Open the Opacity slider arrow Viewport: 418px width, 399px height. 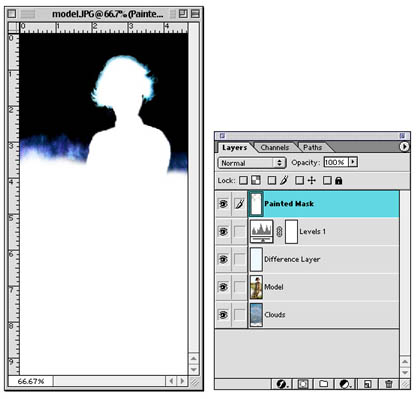[353, 162]
